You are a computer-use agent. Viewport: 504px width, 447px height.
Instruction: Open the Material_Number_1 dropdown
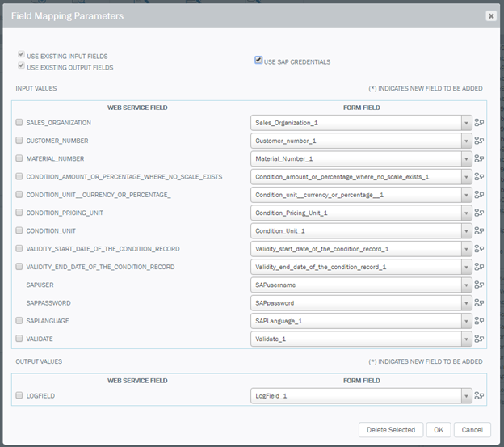(x=361, y=158)
